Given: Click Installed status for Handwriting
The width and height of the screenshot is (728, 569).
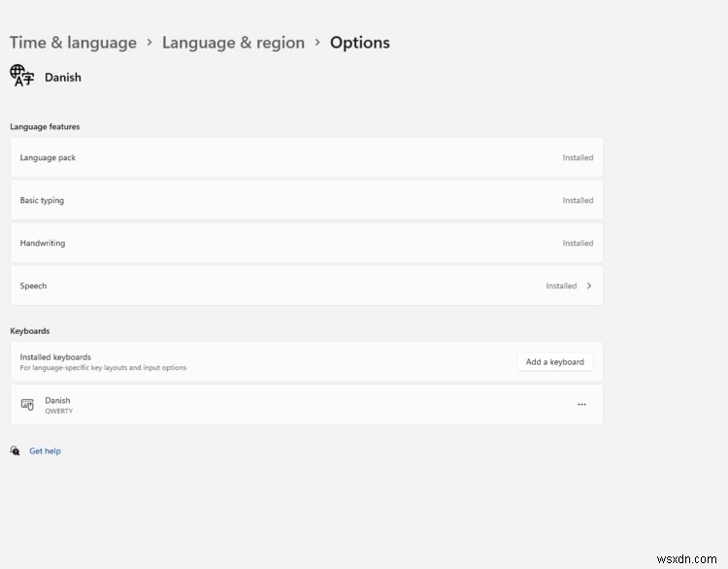Looking at the screenshot, I should (x=578, y=243).
